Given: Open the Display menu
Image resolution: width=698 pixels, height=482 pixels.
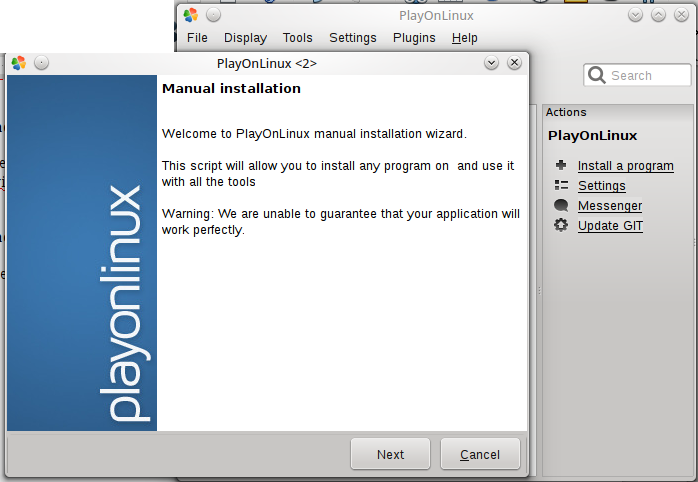Looking at the screenshot, I should click(245, 38).
